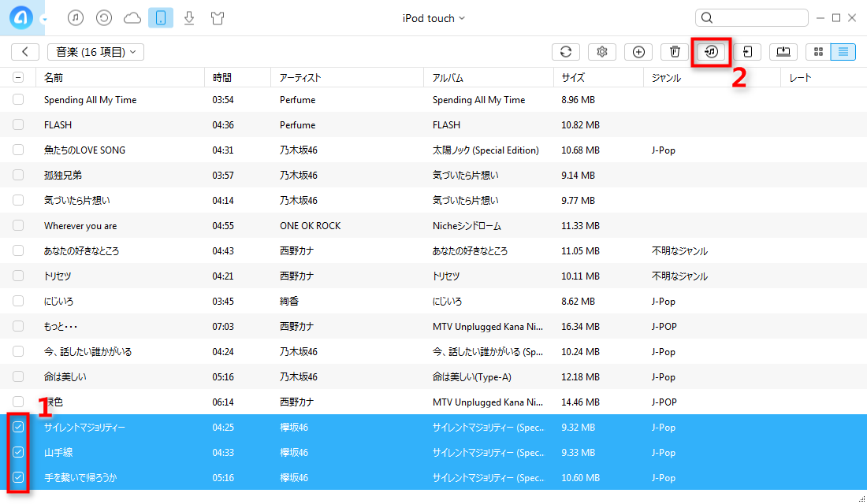Uncheck the 手を繋いで帰ろうか checkbox

(x=18, y=477)
